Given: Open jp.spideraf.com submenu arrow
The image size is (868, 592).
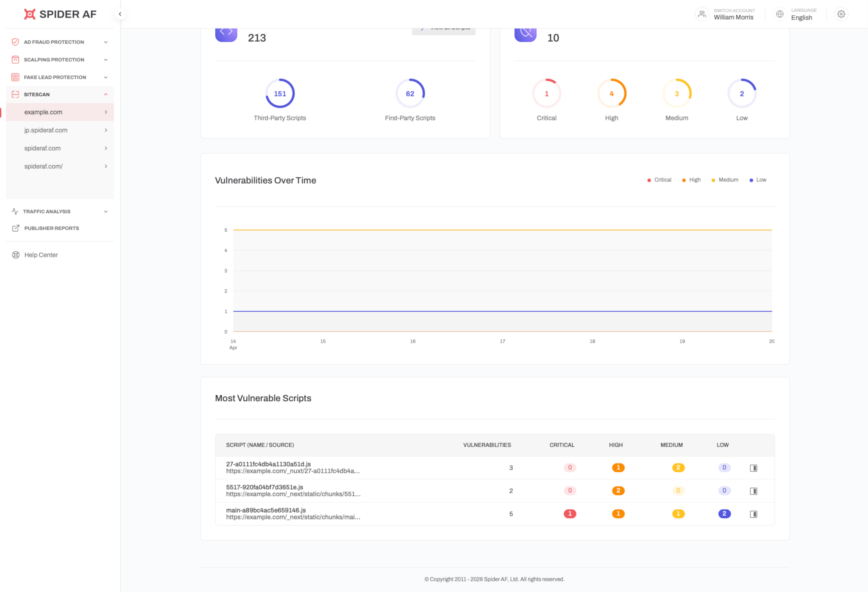Looking at the screenshot, I should [x=106, y=130].
